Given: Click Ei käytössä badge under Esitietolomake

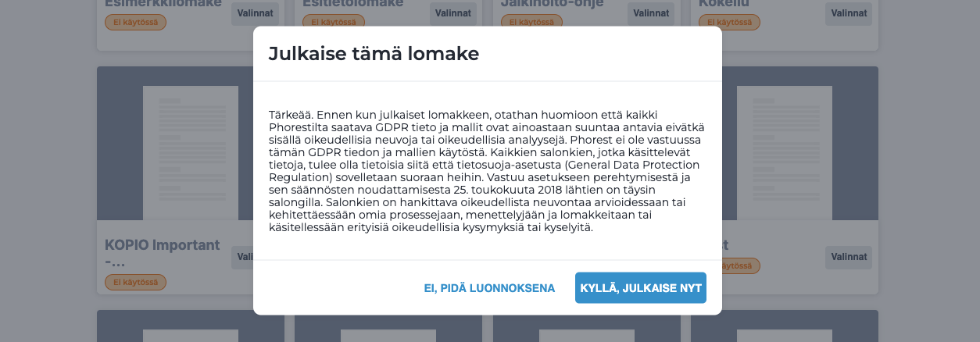Looking at the screenshot, I should tap(334, 22).
